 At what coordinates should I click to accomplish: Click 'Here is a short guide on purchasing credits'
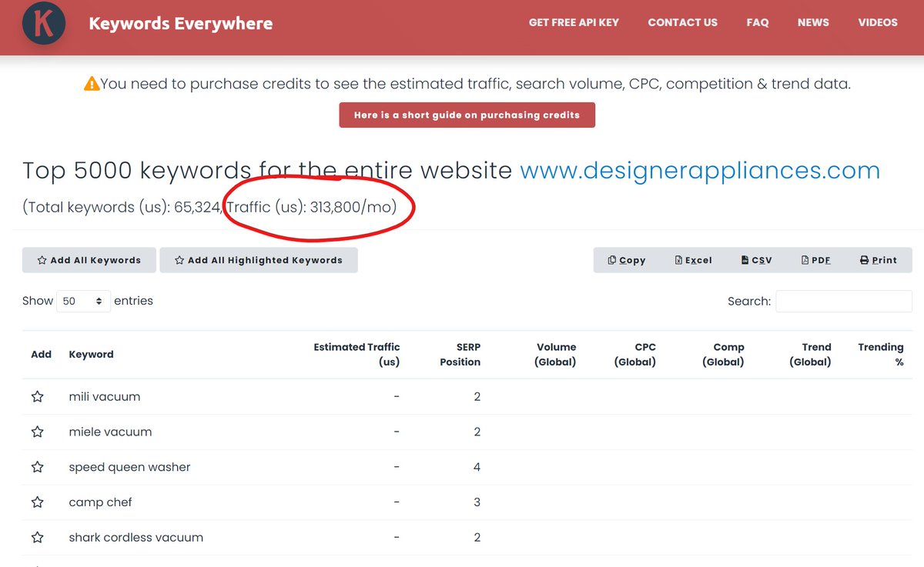click(467, 115)
